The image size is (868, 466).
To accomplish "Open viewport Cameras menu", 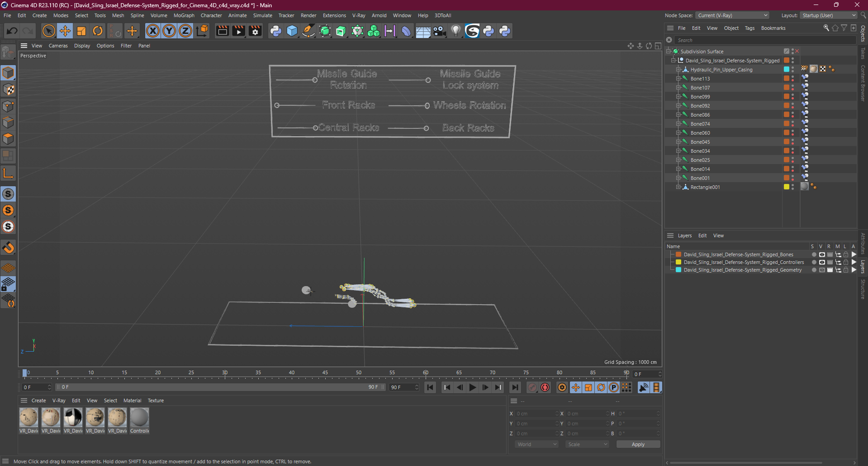I will pyautogui.click(x=58, y=46).
